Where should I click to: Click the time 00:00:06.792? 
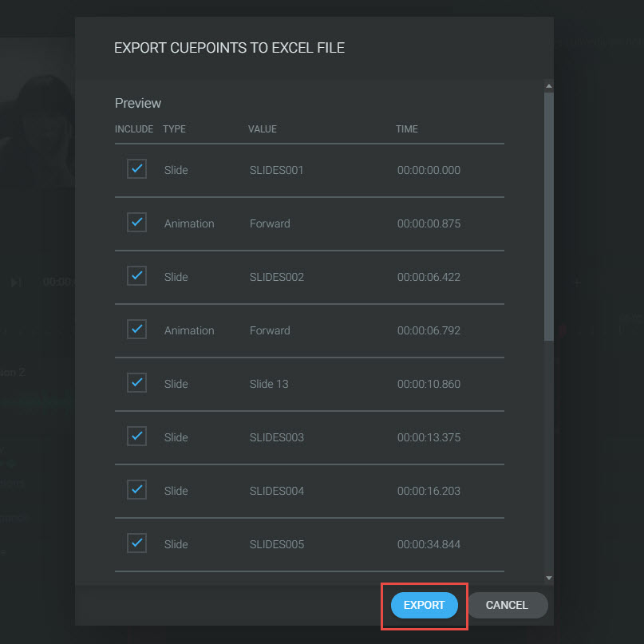[x=429, y=330]
